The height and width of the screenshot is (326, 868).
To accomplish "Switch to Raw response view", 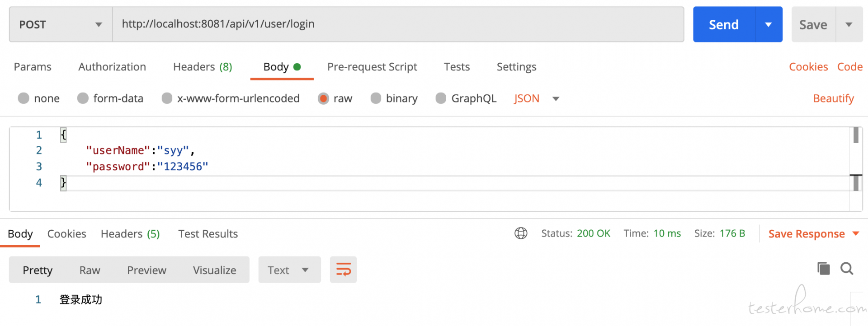I will point(90,270).
